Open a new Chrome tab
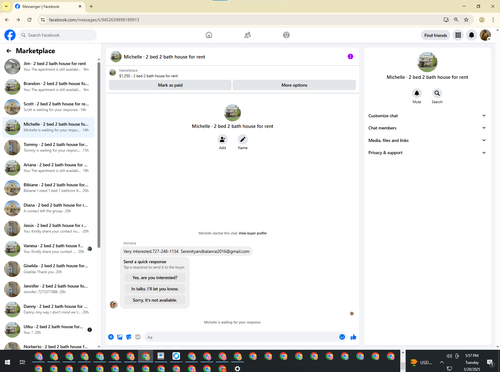 (91, 6)
